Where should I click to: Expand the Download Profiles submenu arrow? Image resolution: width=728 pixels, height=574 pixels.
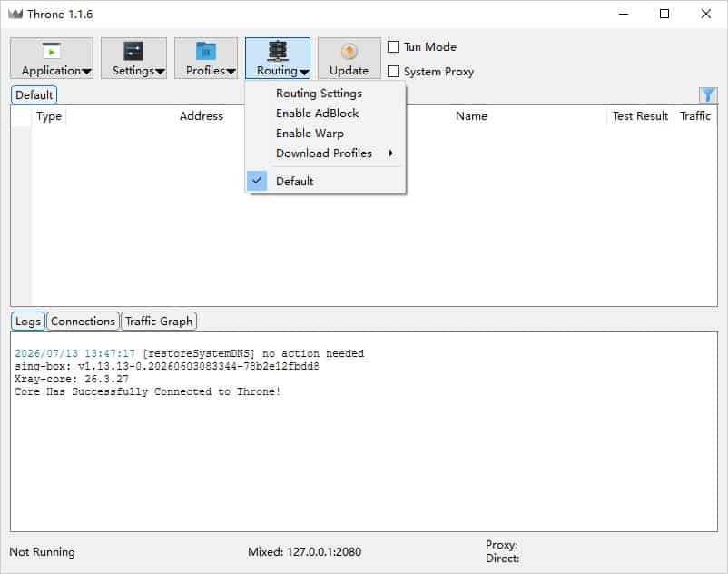(391, 153)
